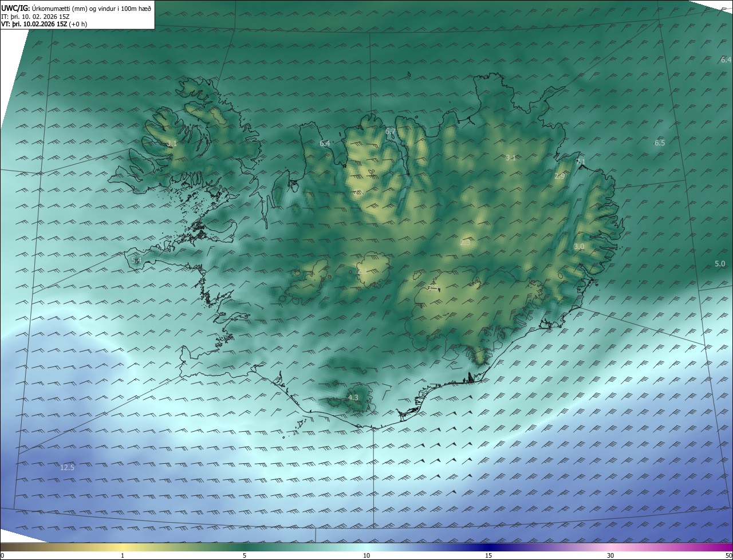Image resolution: width=733 pixels, height=560 pixels.
Task: Click the 2.5 value on Vatnajökull glacier
Action: (x=432, y=288)
